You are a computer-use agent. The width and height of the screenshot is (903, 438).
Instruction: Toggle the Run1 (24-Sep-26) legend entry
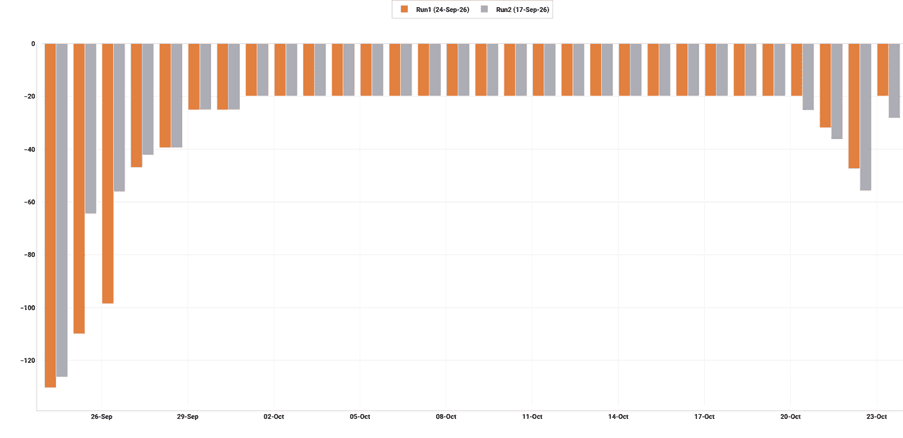click(435, 9)
